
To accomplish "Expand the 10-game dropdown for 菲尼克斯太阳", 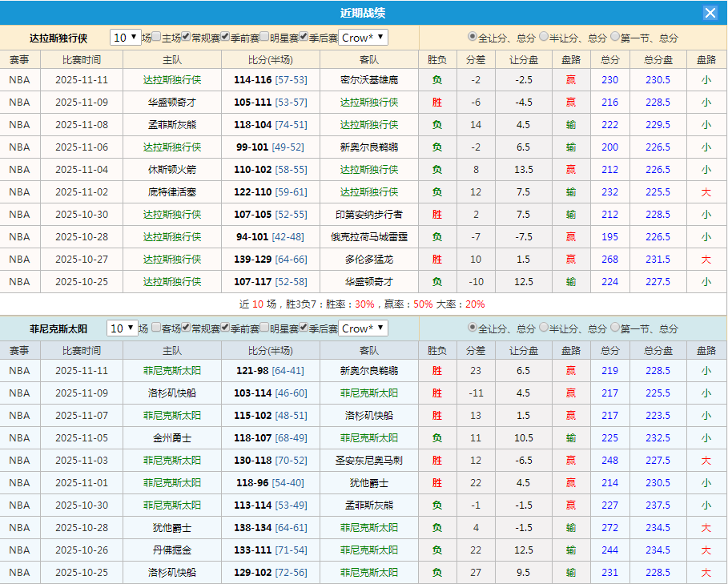I will (x=124, y=328).
